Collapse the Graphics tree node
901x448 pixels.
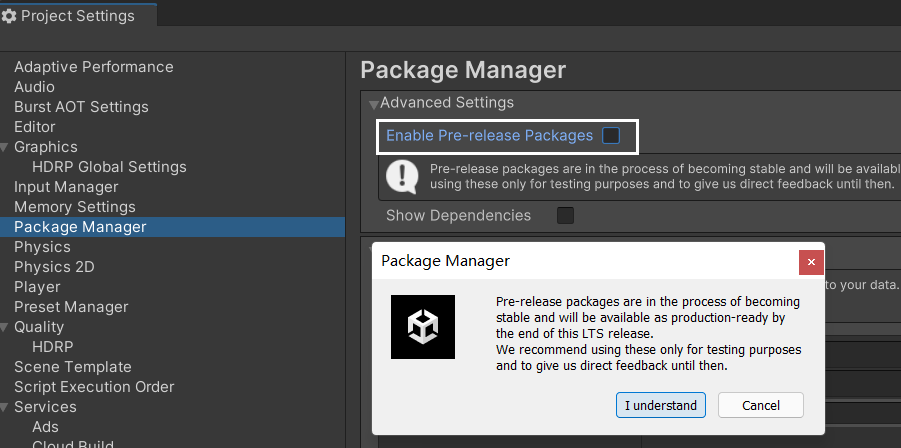pos(5,148)
